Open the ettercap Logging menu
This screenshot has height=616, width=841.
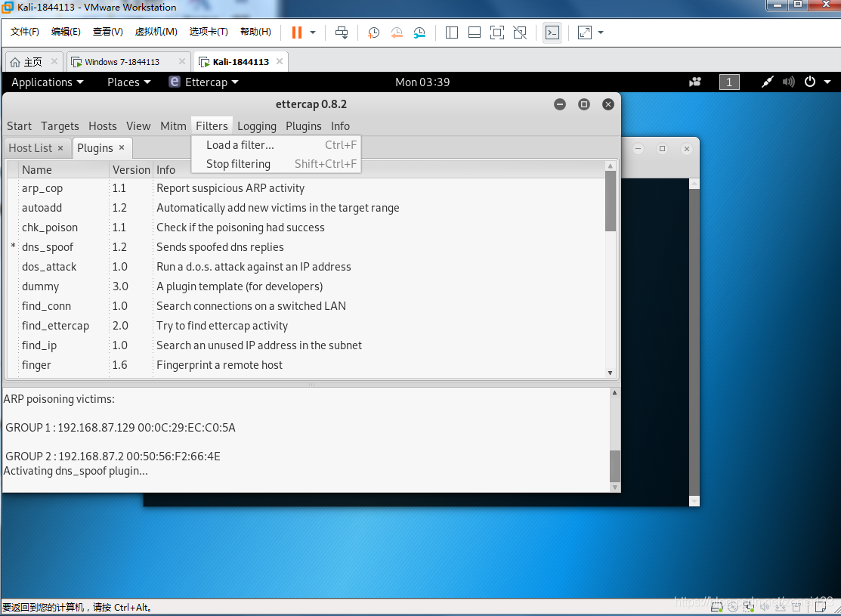(x=257, y=126)
